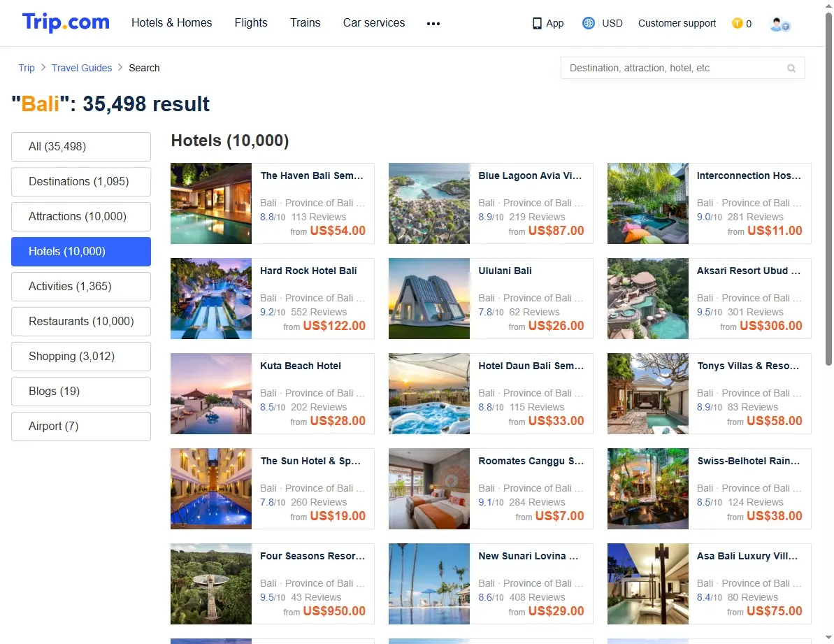The height and width of the screenshot is (644, 834).
Task: Click the 552 Reviews text
Action: (319, 312)
